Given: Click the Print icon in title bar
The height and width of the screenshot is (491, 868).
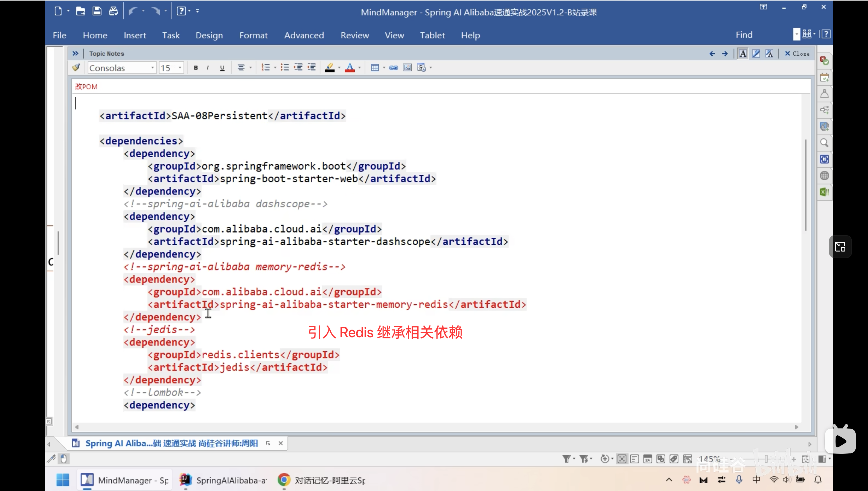Looking at the screenshot, I should (113, 11).
